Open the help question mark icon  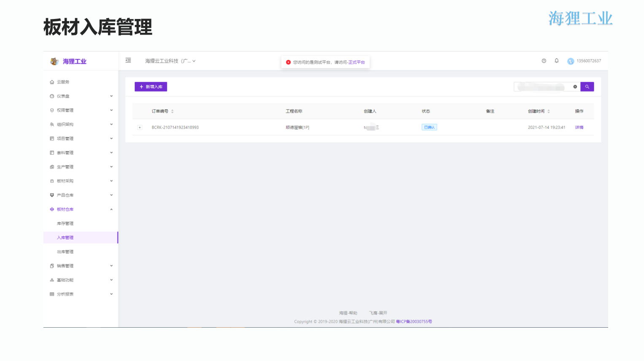544,61
